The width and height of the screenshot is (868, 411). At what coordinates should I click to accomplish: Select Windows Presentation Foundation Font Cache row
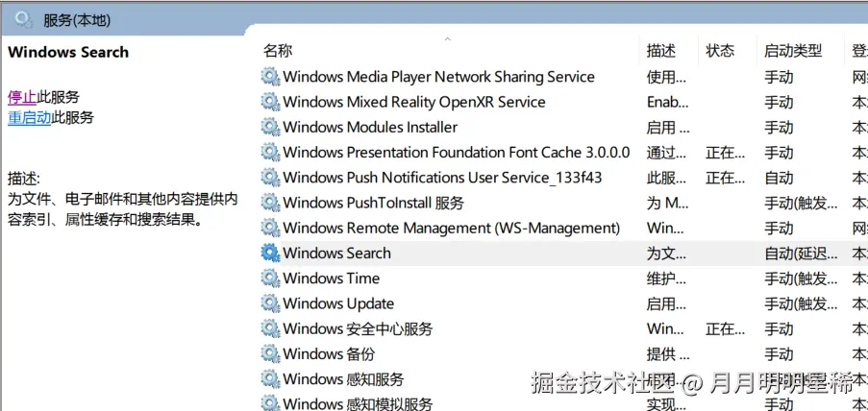(x=456, y=153)
